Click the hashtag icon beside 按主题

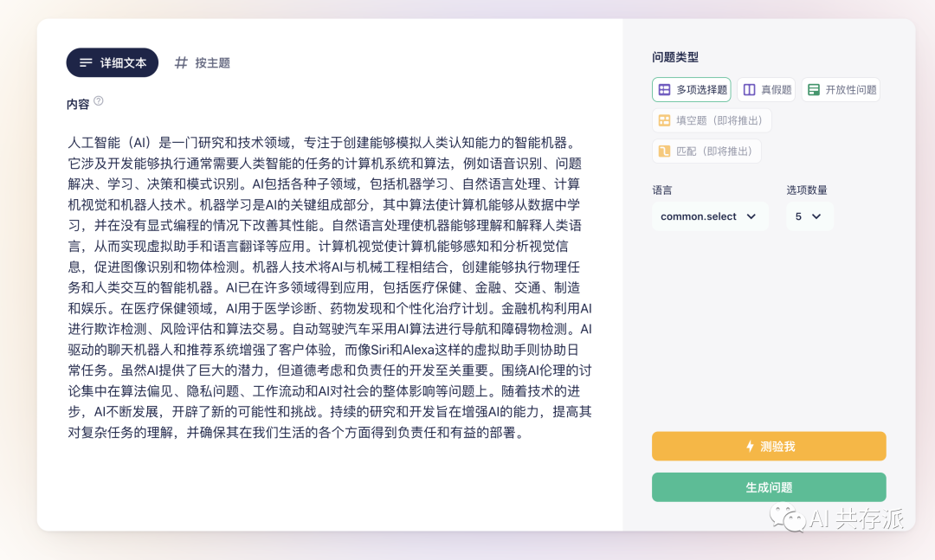179,62
